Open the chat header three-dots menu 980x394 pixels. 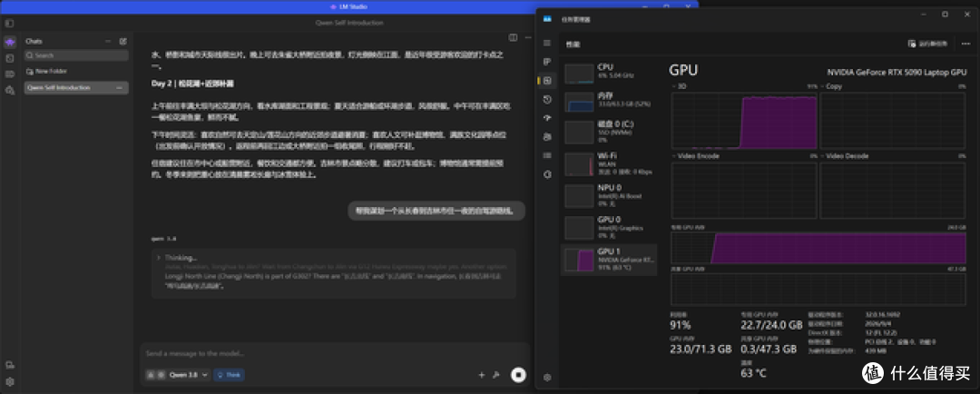(527, 37)
